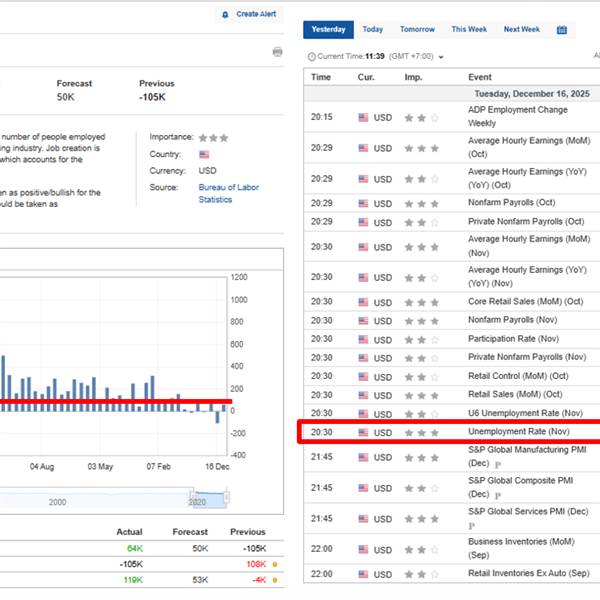The height and width of the screenshot is (600, 600).
Task: Switch to the Yesterday calendar tab
Action: point(328,30)
